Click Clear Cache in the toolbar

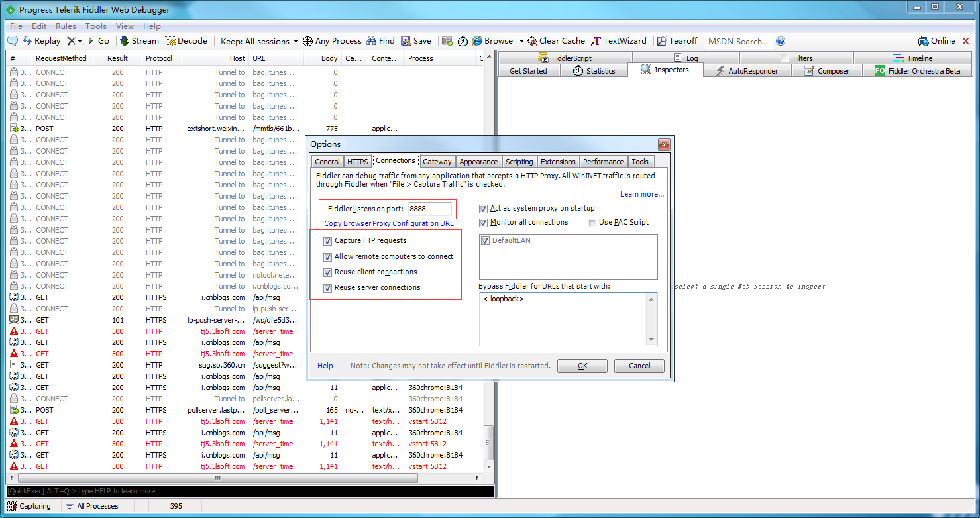[556, 41]
